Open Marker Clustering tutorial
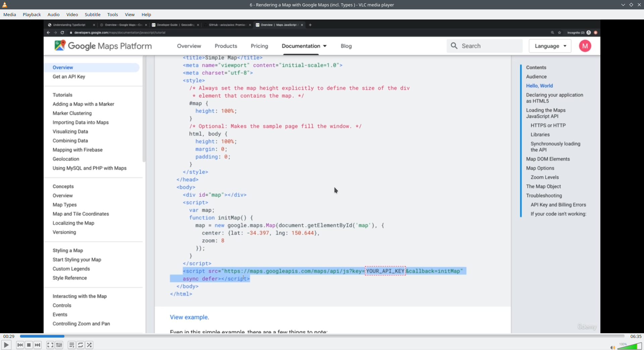 coord(72,113)
